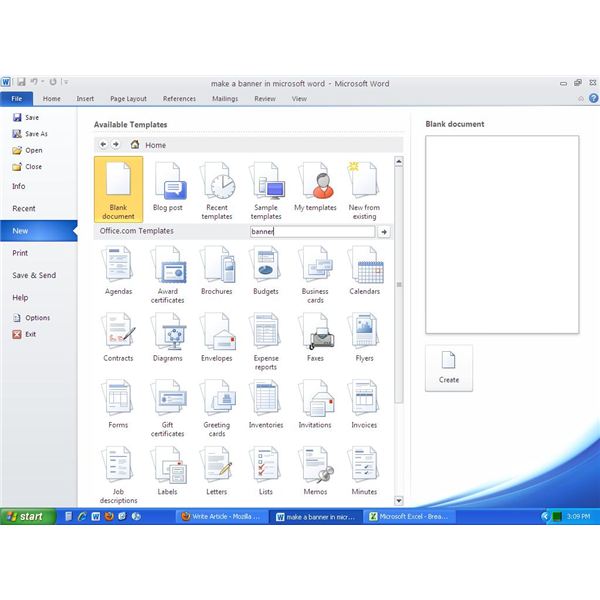Open the Brochures template category

(216, 268)
